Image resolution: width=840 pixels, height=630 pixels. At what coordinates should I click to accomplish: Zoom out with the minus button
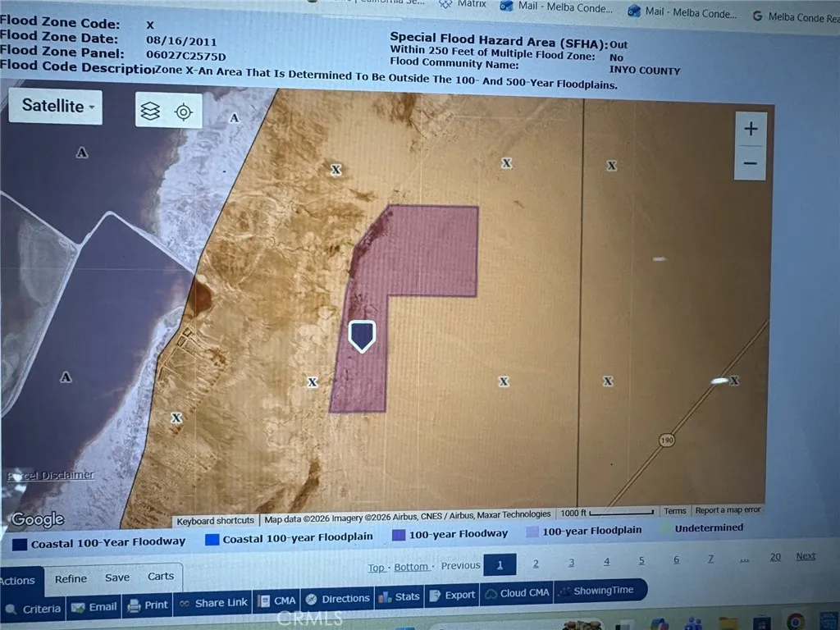tap(750, 163)
